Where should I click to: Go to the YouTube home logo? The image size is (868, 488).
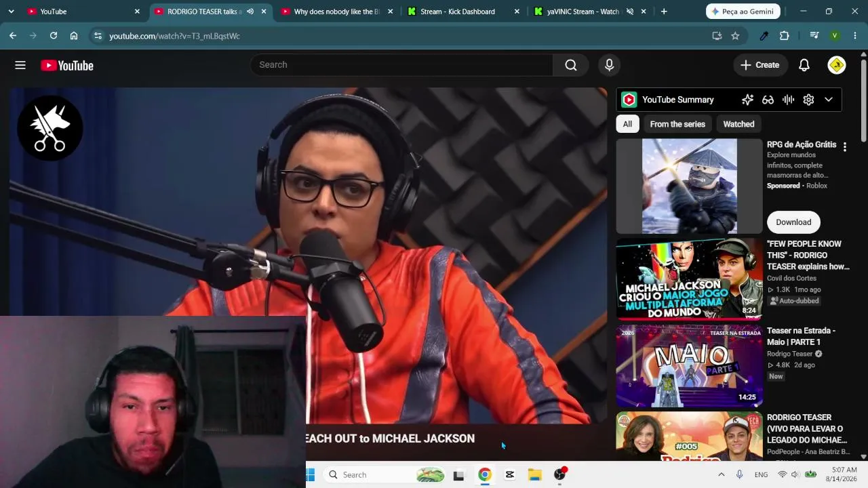[x=67, y=65]
